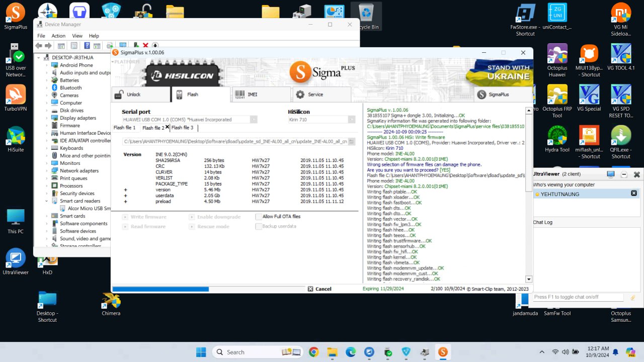644x362 pixels.
Task: Open the View menu in Device Manager
Action: [77, 36]
